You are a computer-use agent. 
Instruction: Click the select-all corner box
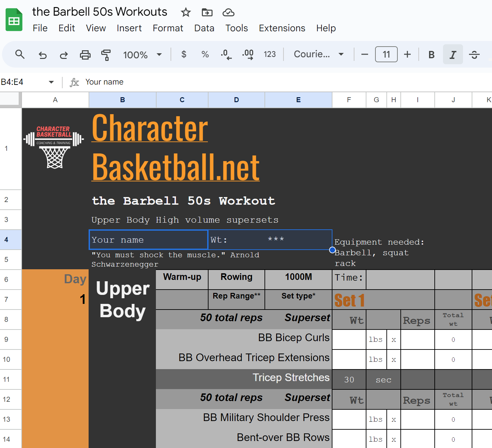pyautogui.click(x=11, y=100)
